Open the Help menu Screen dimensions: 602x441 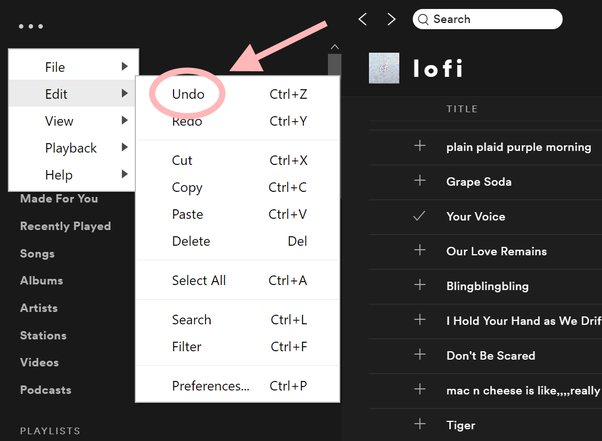click(x=72, y=175)
